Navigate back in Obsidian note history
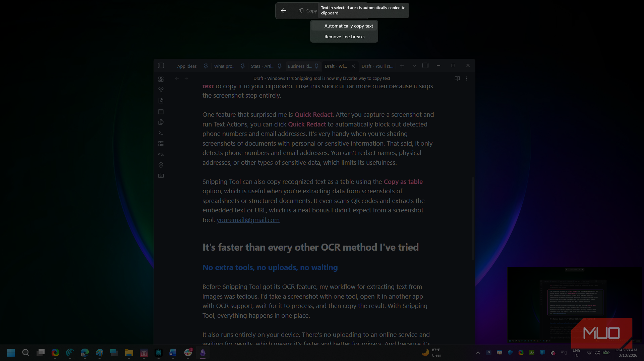The height and width of the screenshot is (361, 644). click(x=177, y=79)
